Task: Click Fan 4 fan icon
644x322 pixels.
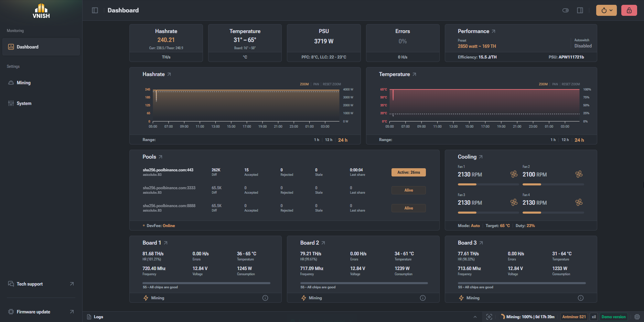Action: pyautogui.click(x=579, y=202)
